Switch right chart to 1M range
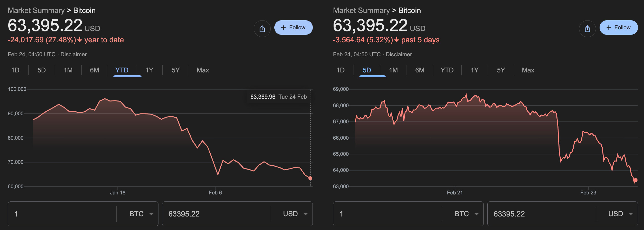Viewport: 644px width, 230px height. tap(393, 70)
